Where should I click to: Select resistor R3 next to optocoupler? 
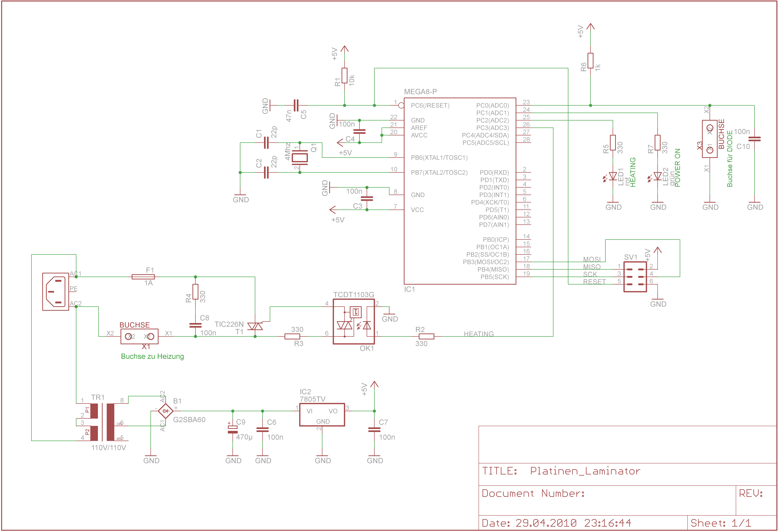[x=292, y=336]
